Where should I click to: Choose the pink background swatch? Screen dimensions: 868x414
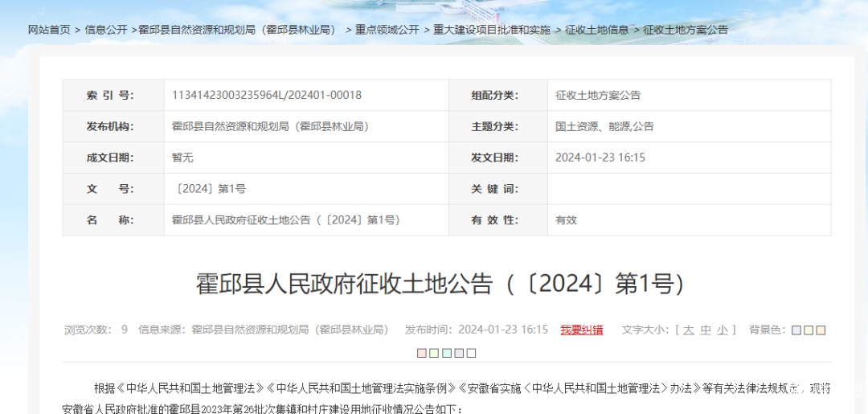pos(422,353)
